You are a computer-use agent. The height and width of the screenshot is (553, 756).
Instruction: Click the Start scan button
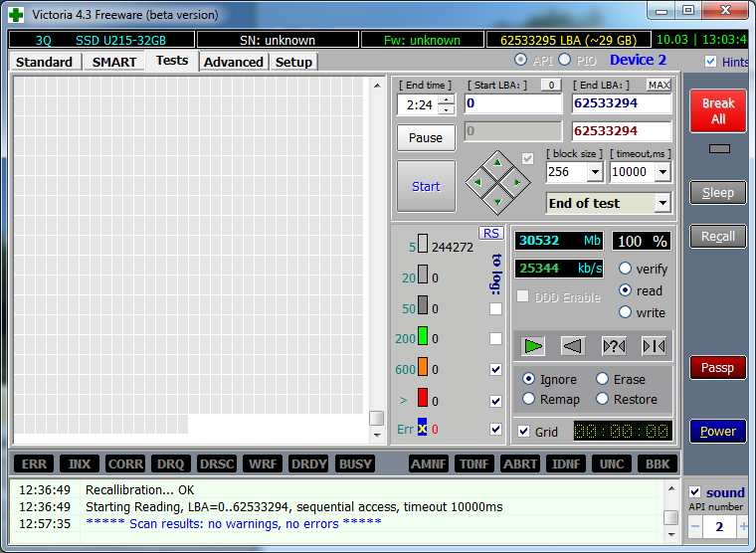[x=426, y=187]
